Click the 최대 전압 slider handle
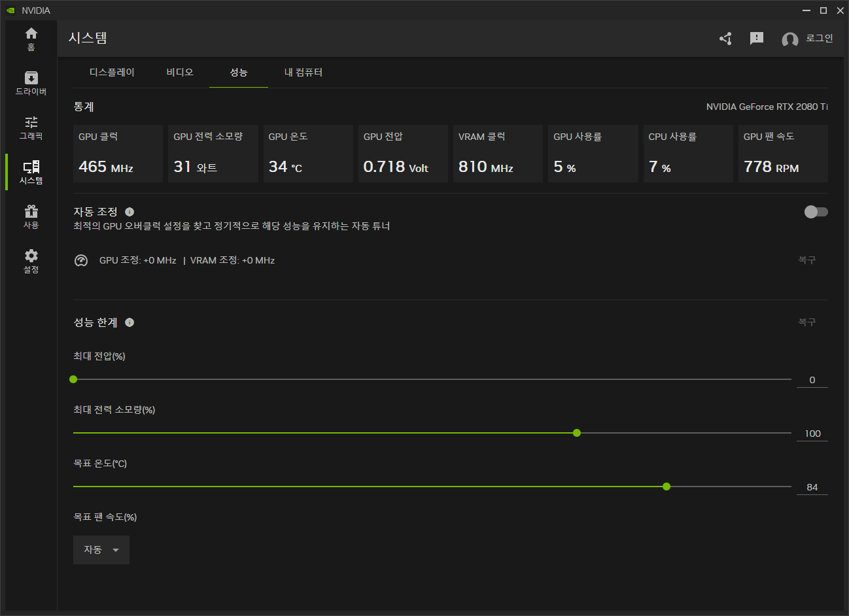This screenshot has width=849, height=616. pyautogui.click(x=73, y=379)
